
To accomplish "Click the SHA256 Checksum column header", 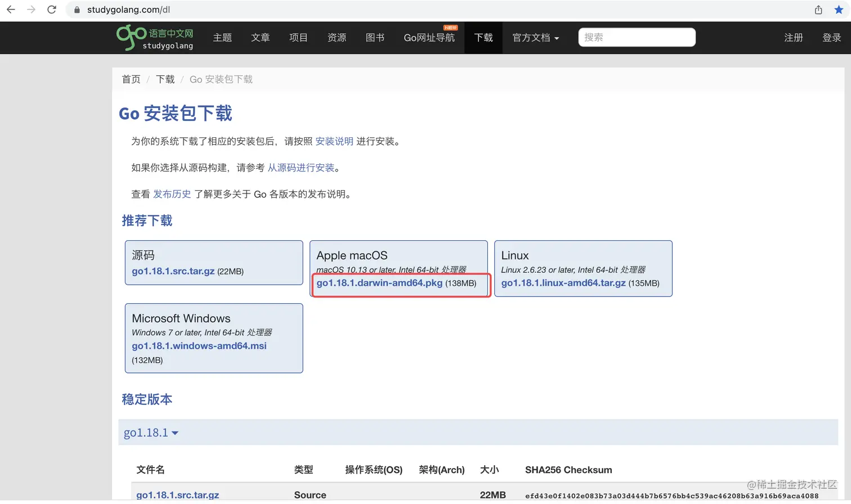I will click(x=568, y=470).
